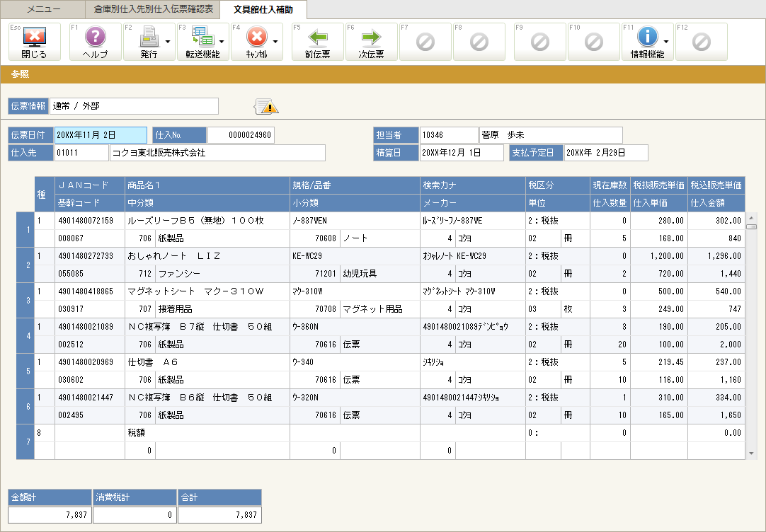This screenshot has width=766, height=532.
Task: Click the 検索カナ column header
Action: click(473, 185)
